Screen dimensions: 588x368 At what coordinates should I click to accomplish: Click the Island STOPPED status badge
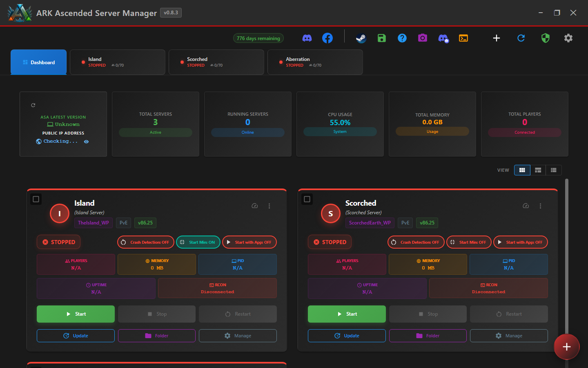coord(59,242)
